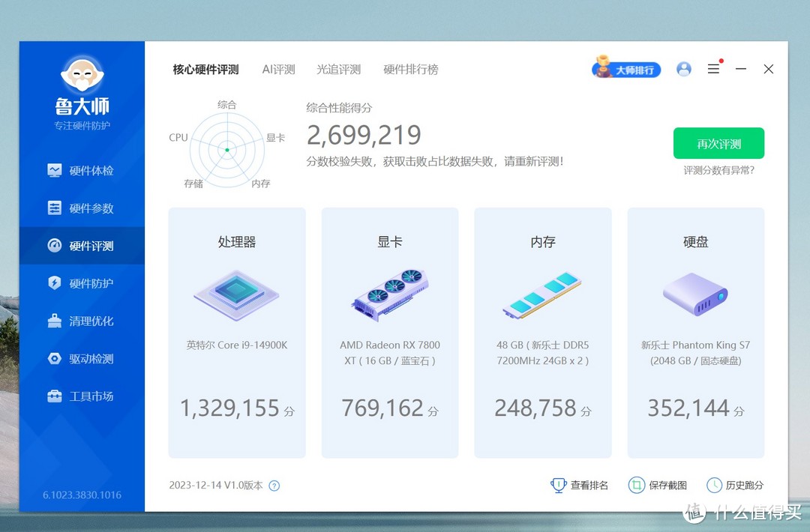Click the green 再次评测 button
Screen dimensions: 810x532
click(x=718, y=143)
